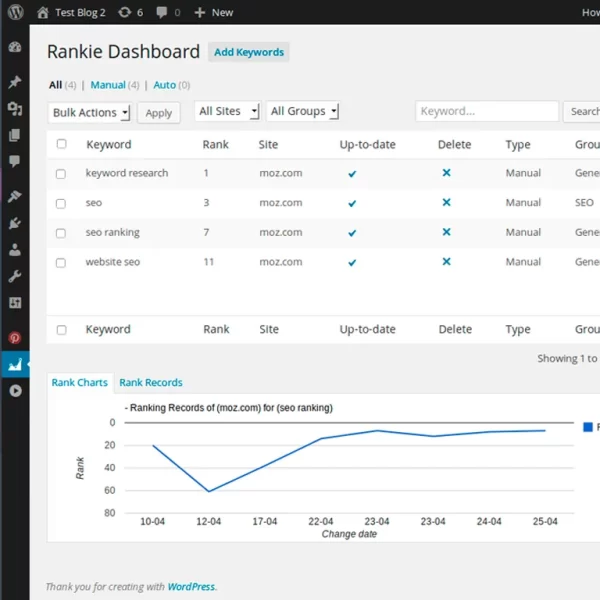Open the Pinterest sidebar icon
This screenshot has height=600, width=600.
coord(15,338)
